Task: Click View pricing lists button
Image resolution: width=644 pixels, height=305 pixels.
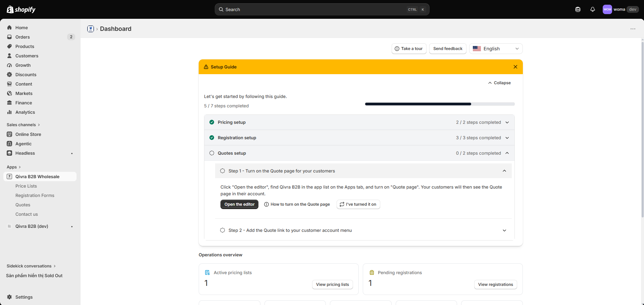Action: pos(332,285)
